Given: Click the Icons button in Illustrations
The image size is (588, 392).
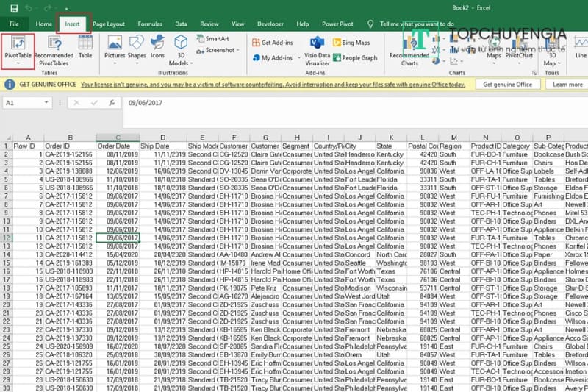Looking at the screenshot, I should 157,46.
